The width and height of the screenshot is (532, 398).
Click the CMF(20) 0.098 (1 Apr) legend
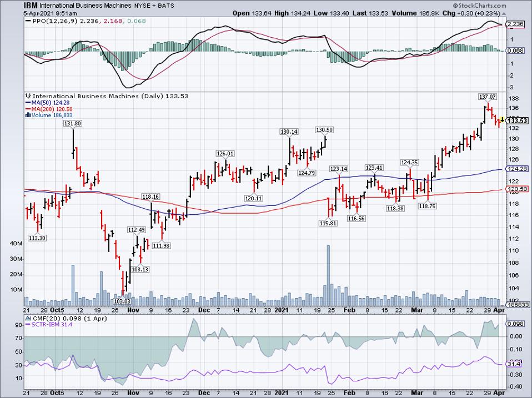[x=67, y=318]
